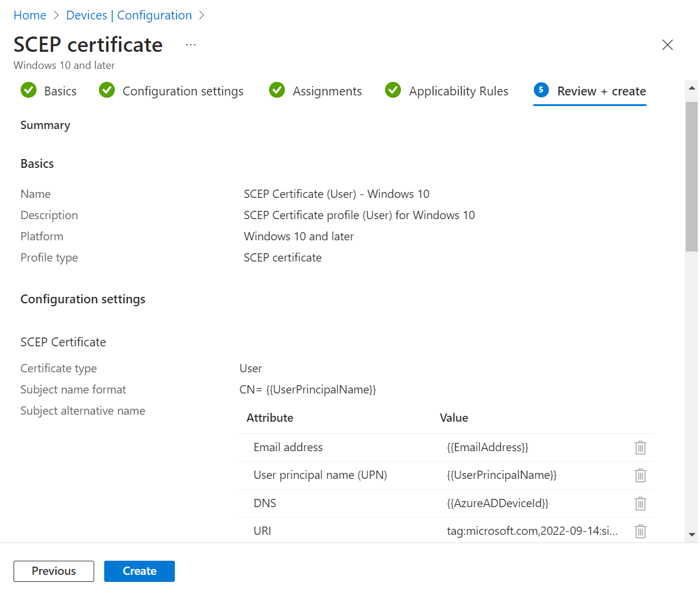Click the 'Subject alternative name' label

[82, 411]
